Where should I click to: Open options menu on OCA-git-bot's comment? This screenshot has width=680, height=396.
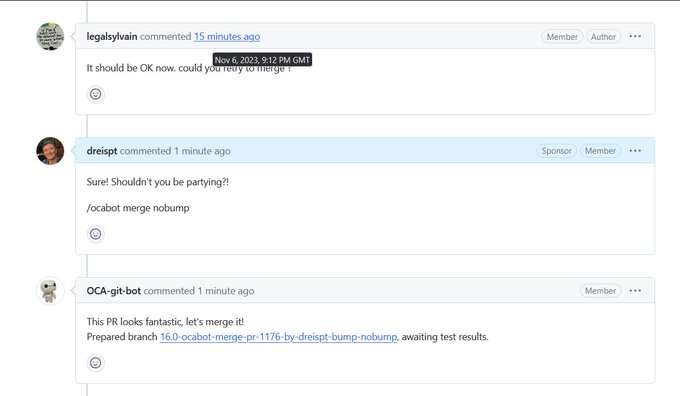tap(635, 291)
